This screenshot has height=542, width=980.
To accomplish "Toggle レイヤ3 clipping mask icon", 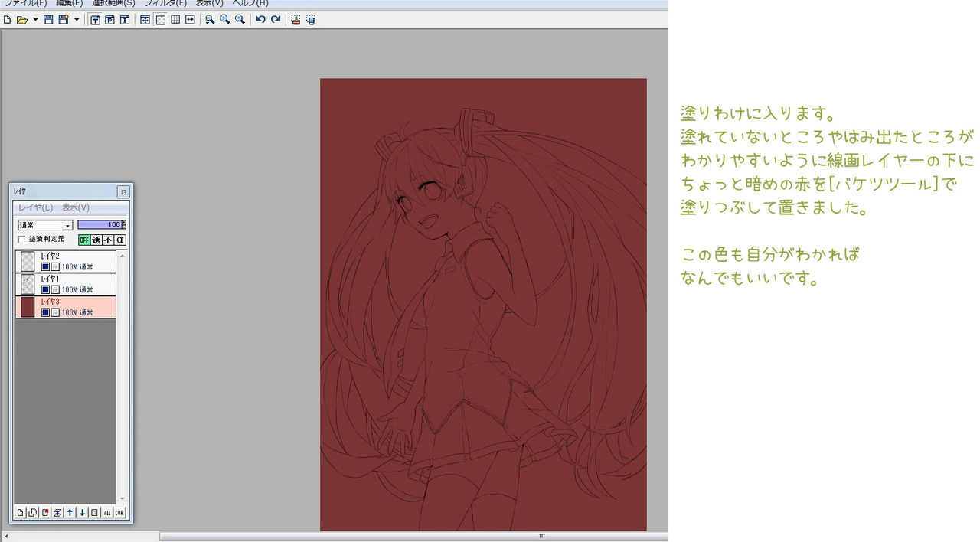I will coord(55,313).
